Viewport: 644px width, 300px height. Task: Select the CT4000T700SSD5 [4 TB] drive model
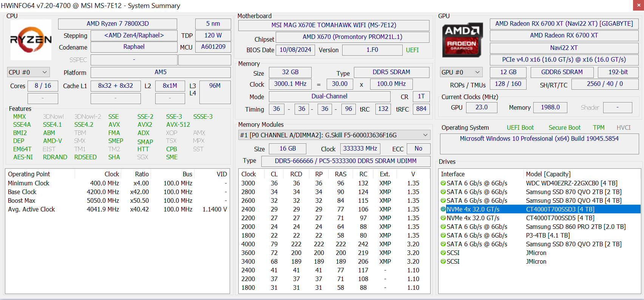point(560,218)
